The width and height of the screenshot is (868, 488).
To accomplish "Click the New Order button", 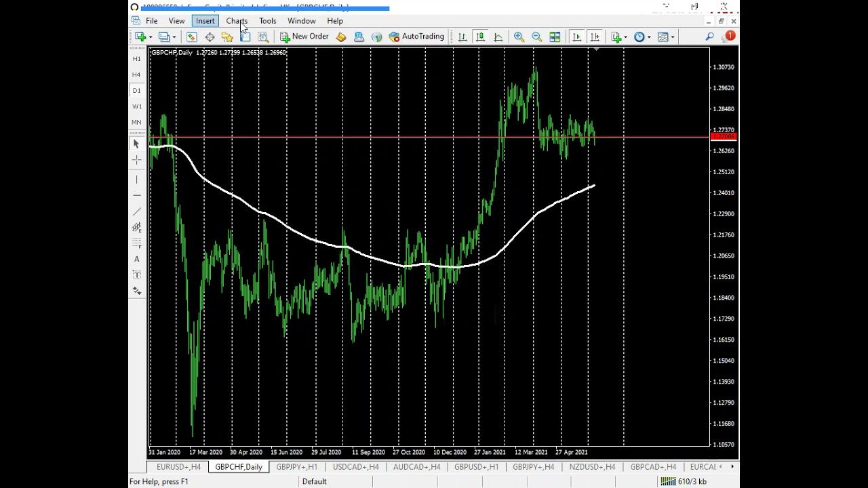I will tap(304, 37).
